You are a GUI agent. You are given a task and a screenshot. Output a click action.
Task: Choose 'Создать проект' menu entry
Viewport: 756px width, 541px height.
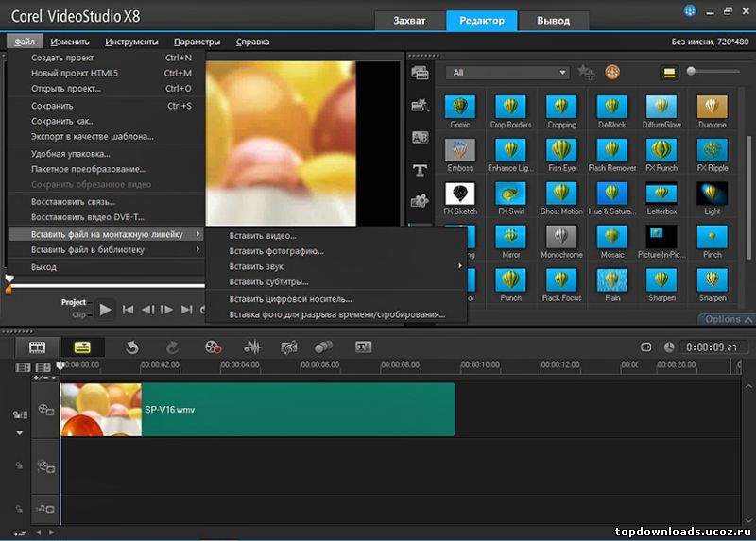point(106,58)
